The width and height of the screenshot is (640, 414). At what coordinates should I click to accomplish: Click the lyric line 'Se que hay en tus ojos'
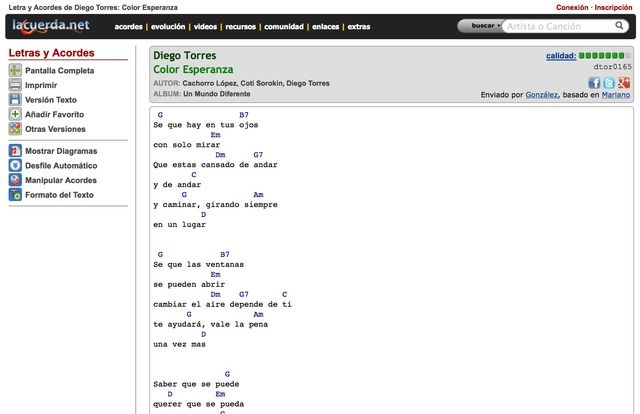pos(206,125)
